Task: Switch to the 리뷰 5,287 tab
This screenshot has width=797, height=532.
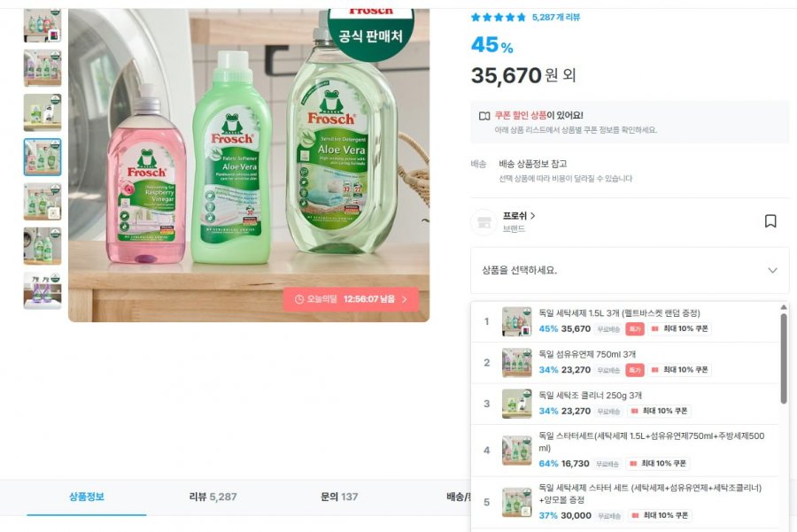Action: [x=213, y=497]
